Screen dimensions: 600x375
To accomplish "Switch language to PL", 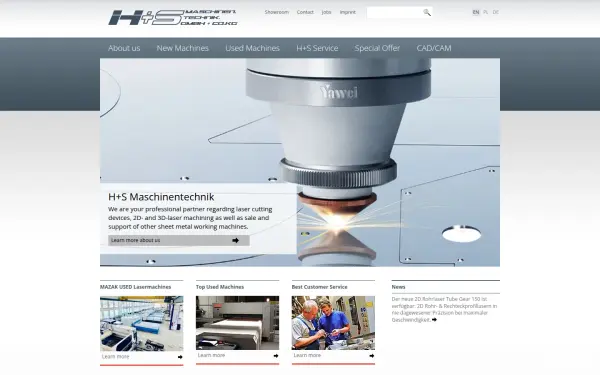I will [486, 12].
